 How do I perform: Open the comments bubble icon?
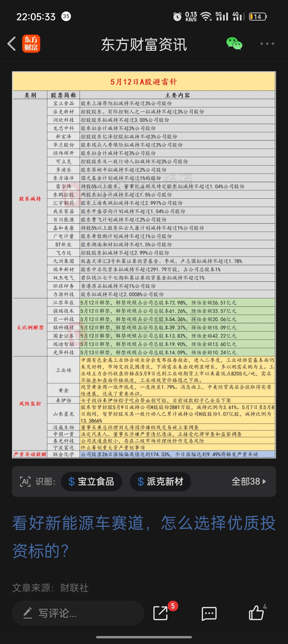click(x=209, y=613)
